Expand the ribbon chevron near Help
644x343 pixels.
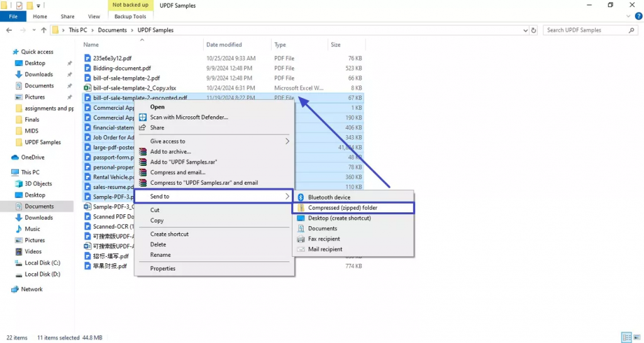coord(628,16)
